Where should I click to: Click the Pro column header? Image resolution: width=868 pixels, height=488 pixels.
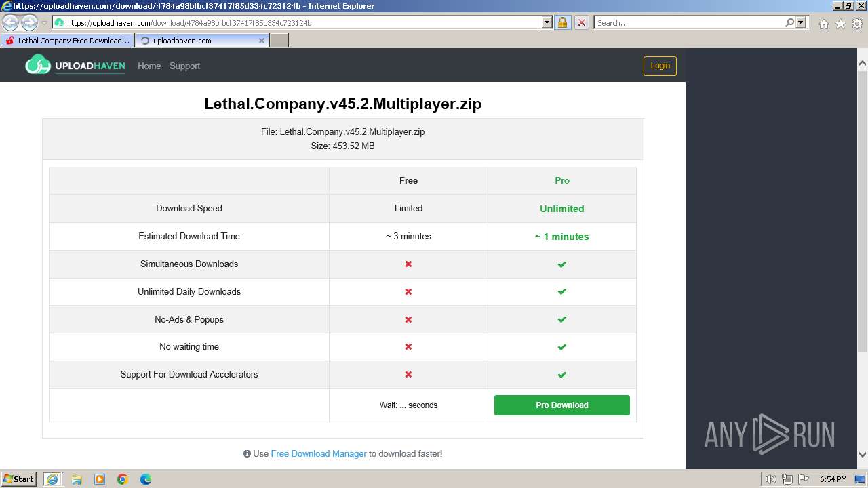[x=562, y=181]
